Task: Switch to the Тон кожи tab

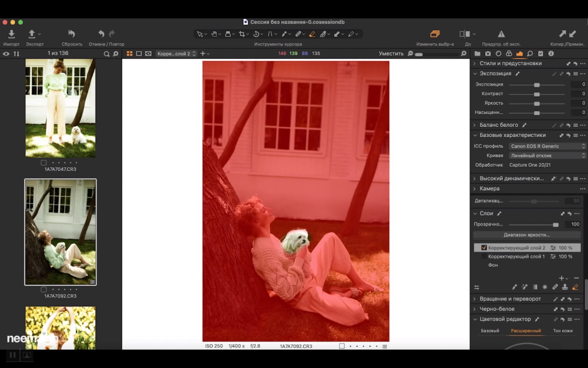Action: 562,331
